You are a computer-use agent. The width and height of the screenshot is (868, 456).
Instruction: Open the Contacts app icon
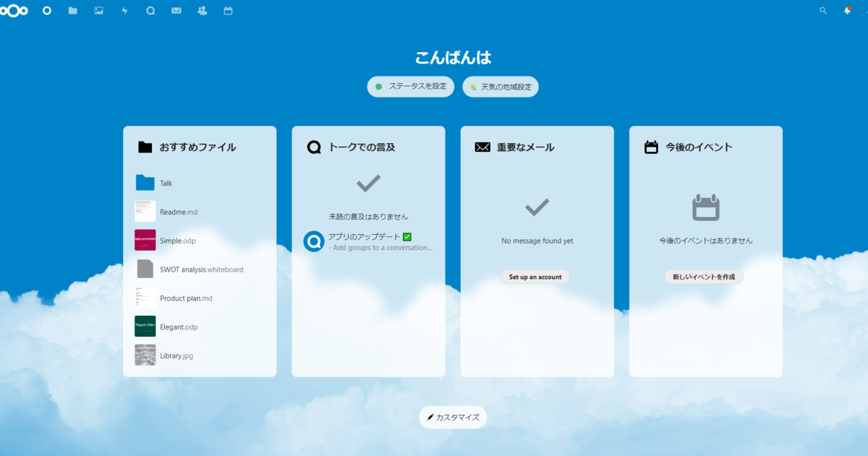[x=203, y=11]
